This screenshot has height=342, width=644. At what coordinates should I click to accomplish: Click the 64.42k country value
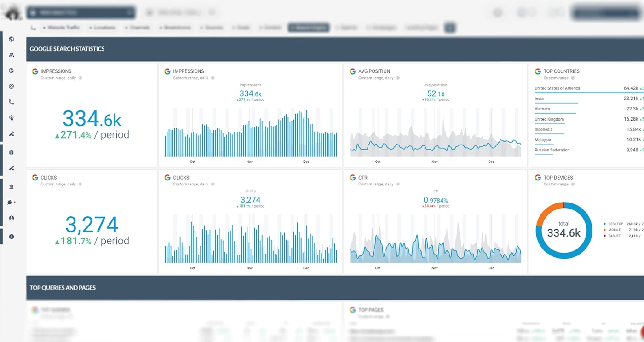pos(631,88)
